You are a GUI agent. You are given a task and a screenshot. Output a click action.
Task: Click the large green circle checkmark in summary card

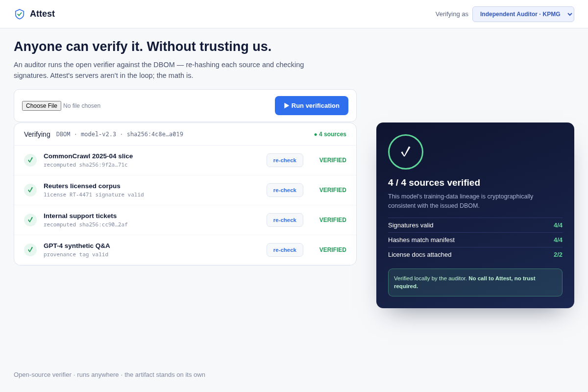tap(406, 152)
